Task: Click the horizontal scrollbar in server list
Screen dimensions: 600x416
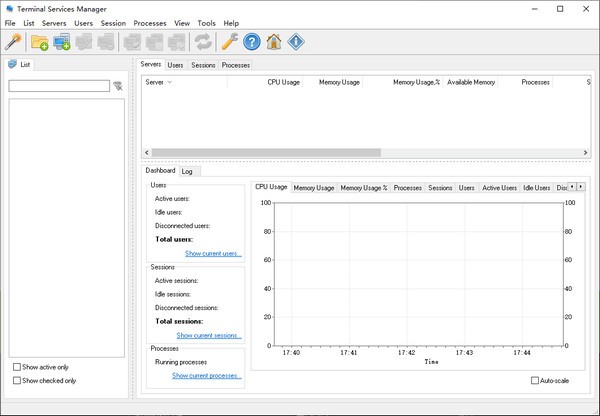Action: [266, 152]
